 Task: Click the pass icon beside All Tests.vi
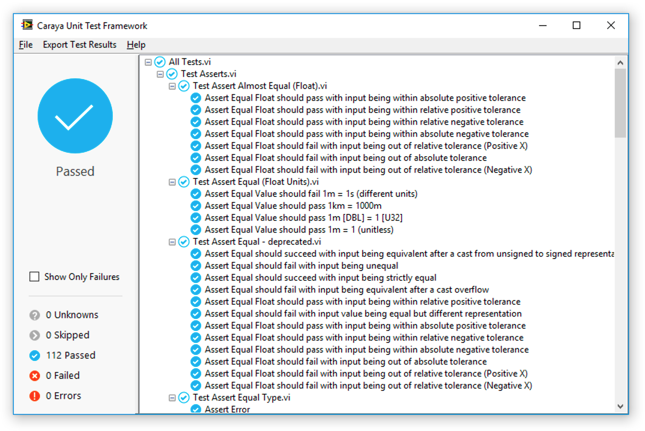[160, 62]
